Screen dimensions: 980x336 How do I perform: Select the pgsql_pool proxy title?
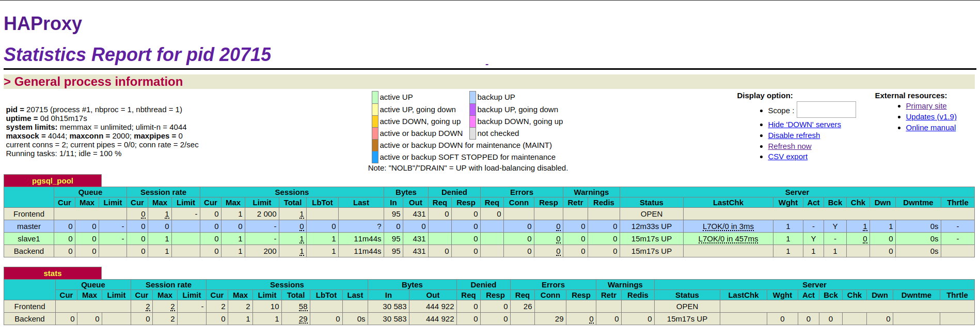coord(53,181)
